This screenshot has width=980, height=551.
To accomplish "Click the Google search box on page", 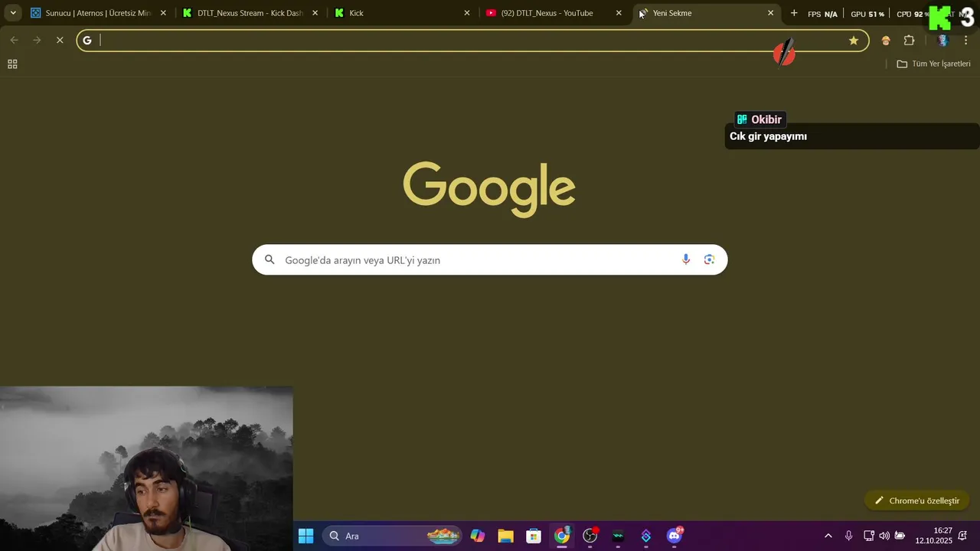I will [x=490, y=259].
